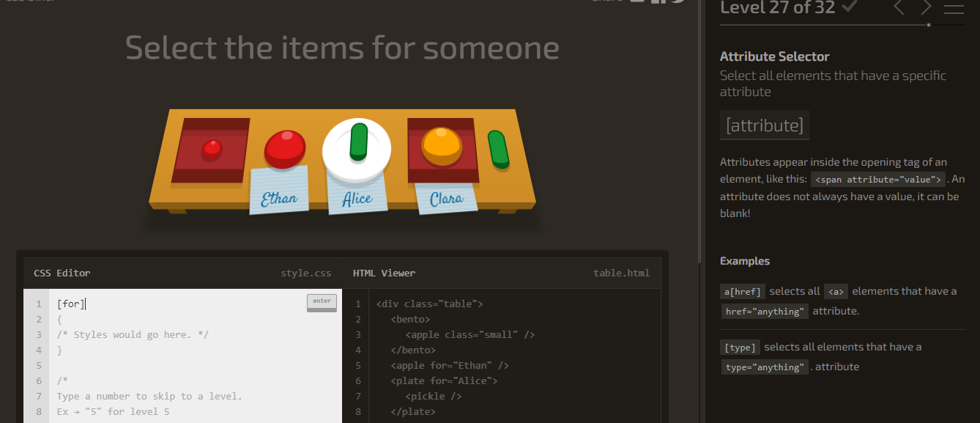The image size is (980, 423).
Task: Click the plate for="Alice" line in HTML Viewer
Action: pyautogui.click(x=444, y=380)
